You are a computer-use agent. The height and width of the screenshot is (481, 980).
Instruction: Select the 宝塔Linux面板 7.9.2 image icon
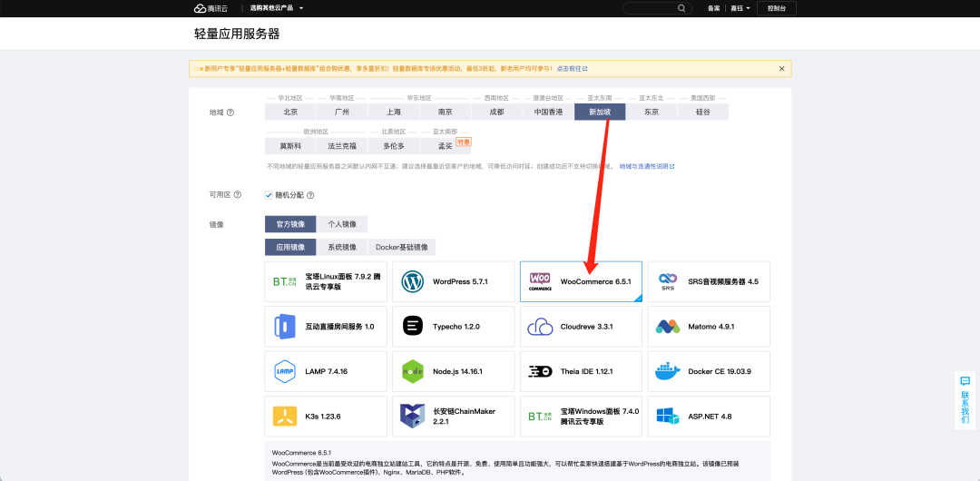284,281
